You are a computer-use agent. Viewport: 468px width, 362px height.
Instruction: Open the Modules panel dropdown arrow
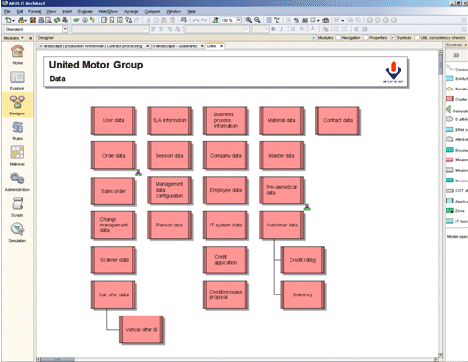[x=23, y=38]
